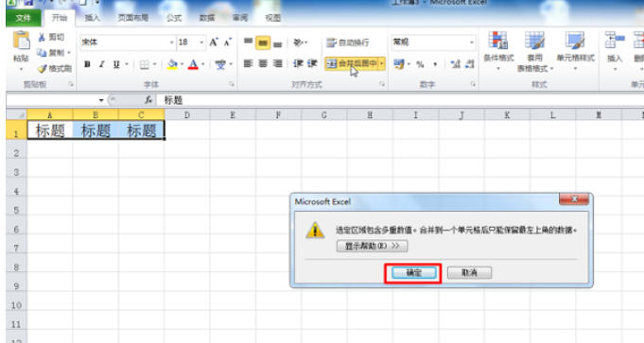Expand the Number group dialog launcher
Screen dimensions: 644x343
pos(473,84)
